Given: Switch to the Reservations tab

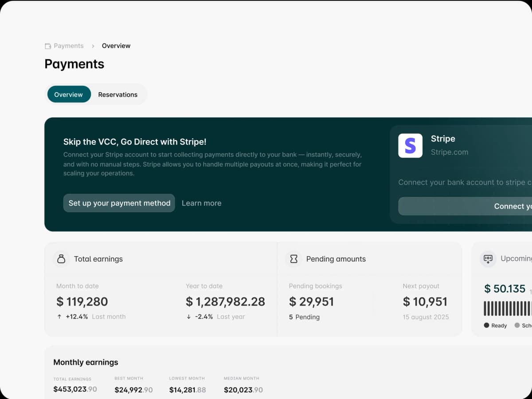Looking at the screenshot, I should (x=117, y=94).
